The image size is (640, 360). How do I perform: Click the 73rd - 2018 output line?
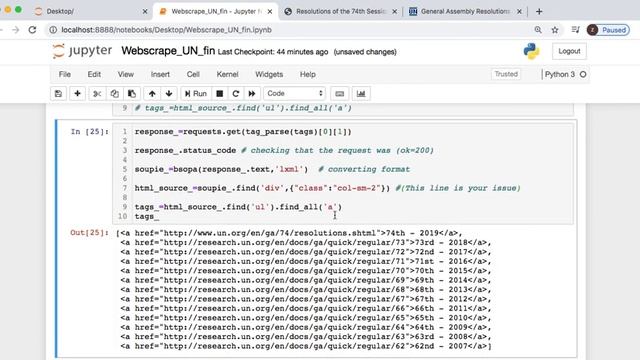point(306,242)
